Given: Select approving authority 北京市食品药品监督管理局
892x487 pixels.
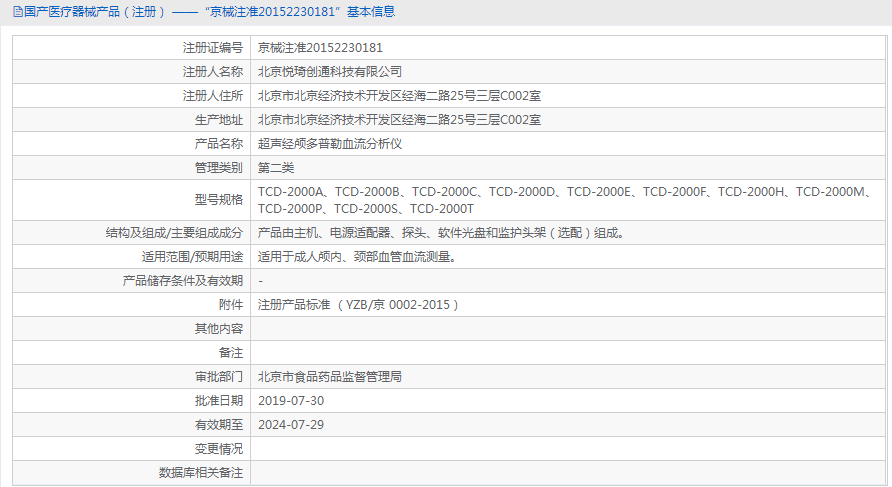Looking at the screenshot, I should click(330, 377).
